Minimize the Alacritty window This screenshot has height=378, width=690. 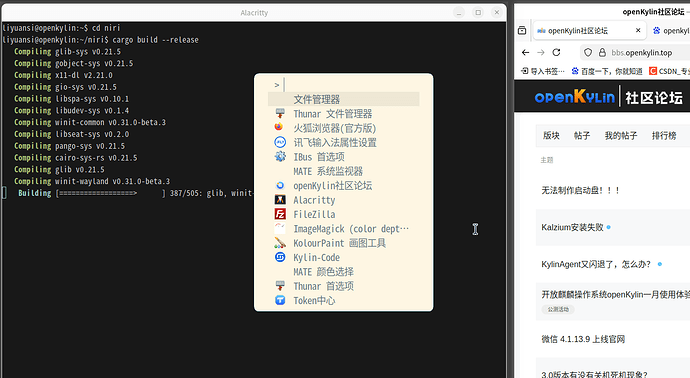(459, 12)
